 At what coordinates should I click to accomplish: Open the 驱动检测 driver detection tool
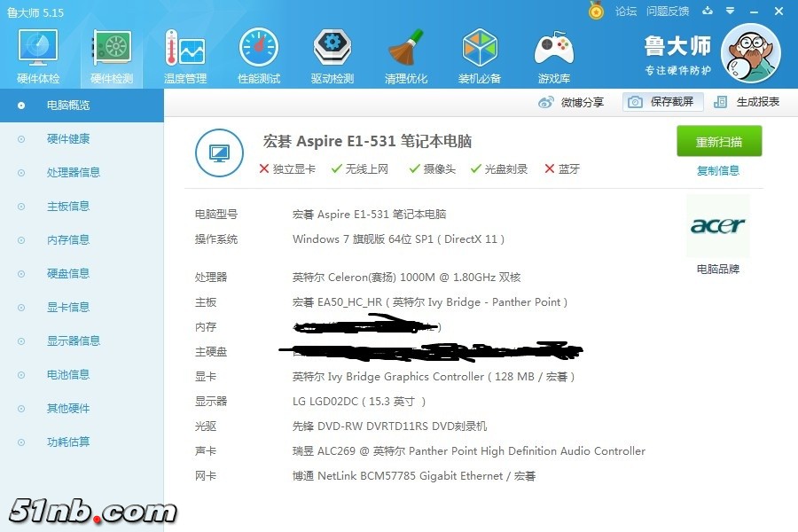332,55
